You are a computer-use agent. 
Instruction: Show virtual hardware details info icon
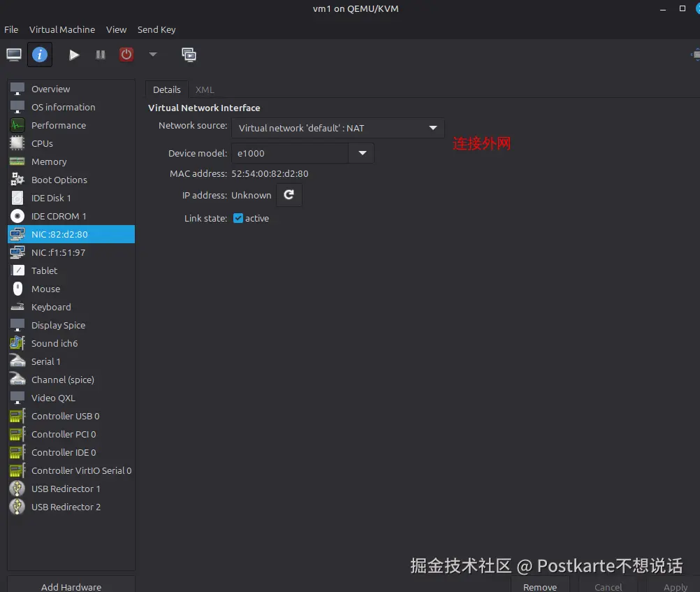(x=40, y=55)
